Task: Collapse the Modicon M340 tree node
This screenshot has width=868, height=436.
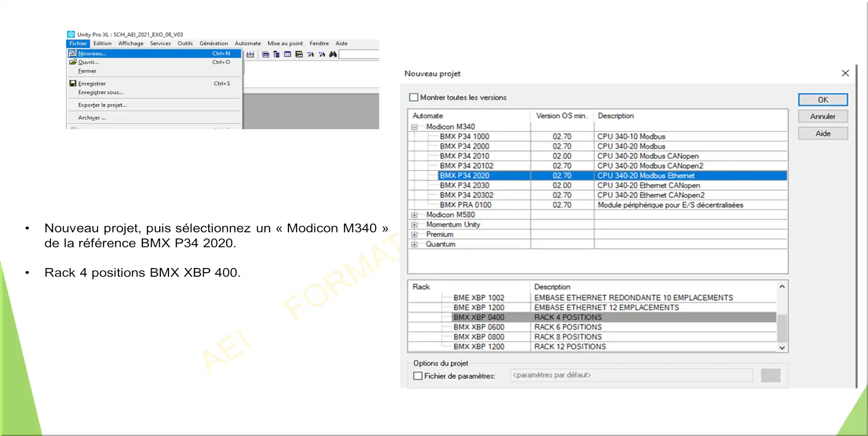Action: point(415,127)
